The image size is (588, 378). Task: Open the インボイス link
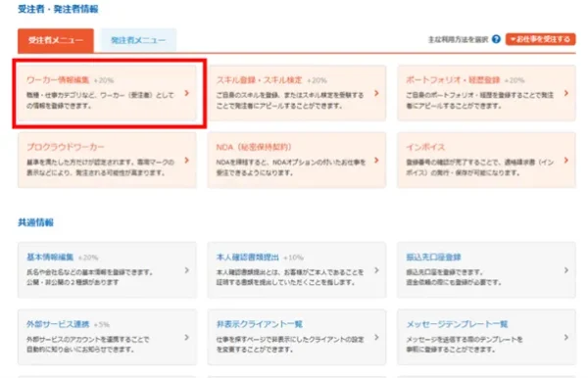(425, 147)
